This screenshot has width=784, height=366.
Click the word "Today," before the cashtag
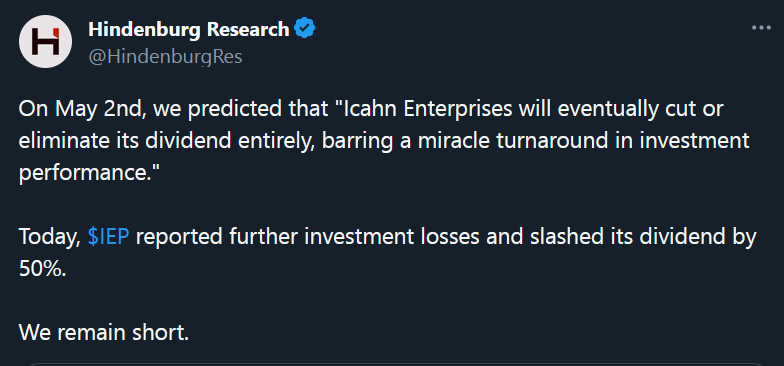(50, 237)
